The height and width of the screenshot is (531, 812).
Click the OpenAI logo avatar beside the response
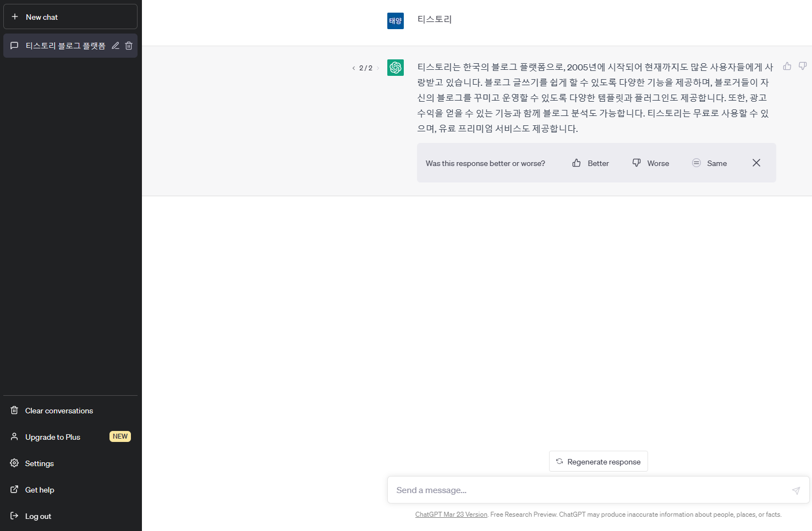[395, 68]
